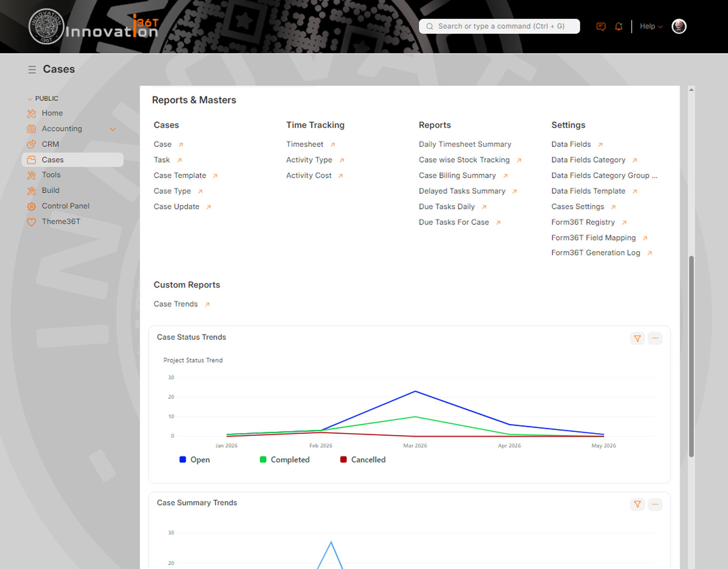Open the Case Type link

click(x=172, y=191)
